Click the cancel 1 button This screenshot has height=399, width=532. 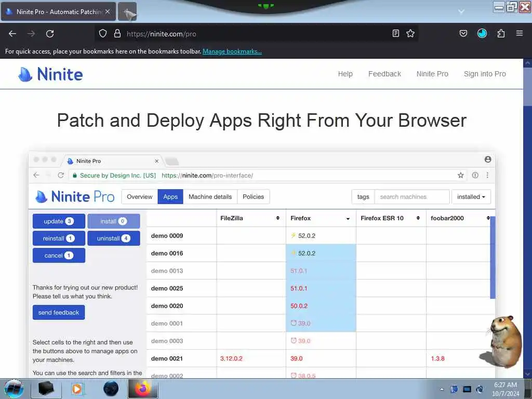pos(59,256)
